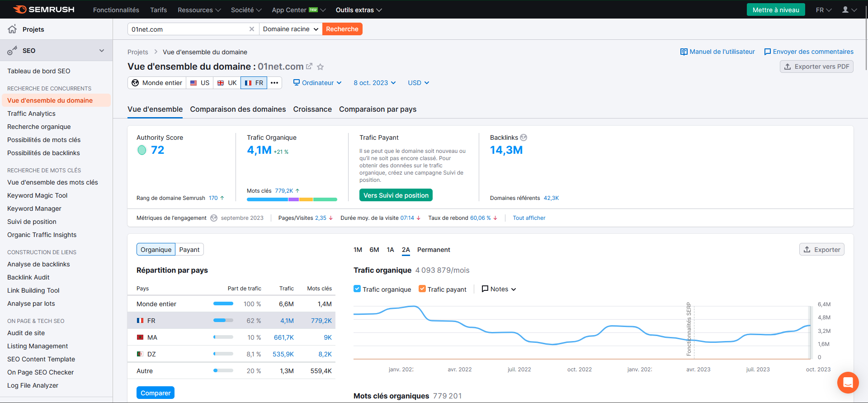Click the SEO gear icon in sidebar

tap(12, 51)
